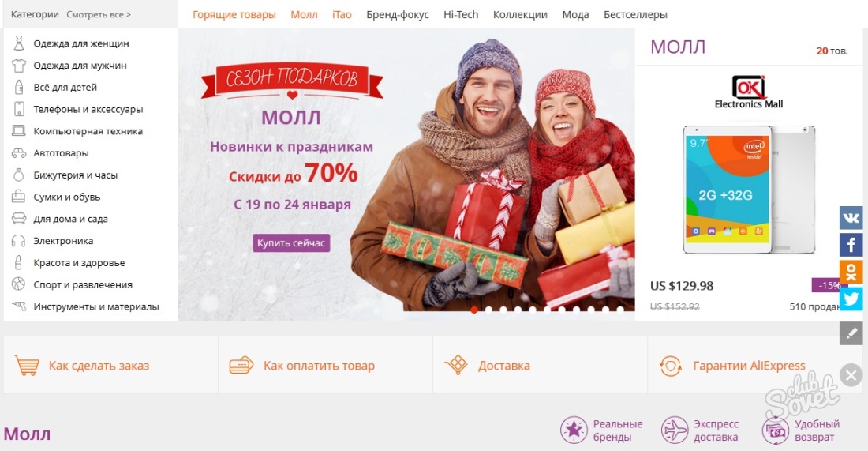Click the star real brands icon

point(574,430)
